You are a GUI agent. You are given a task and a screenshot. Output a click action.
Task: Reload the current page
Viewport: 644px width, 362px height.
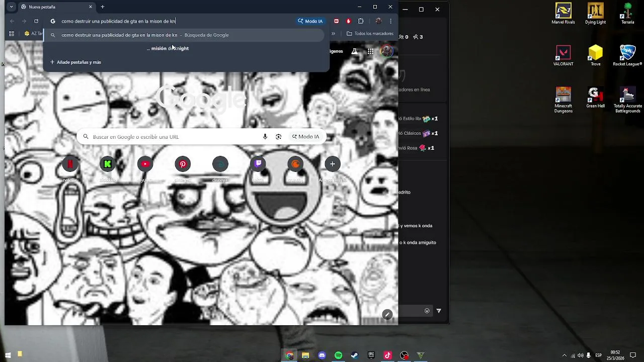pos(36,21)
